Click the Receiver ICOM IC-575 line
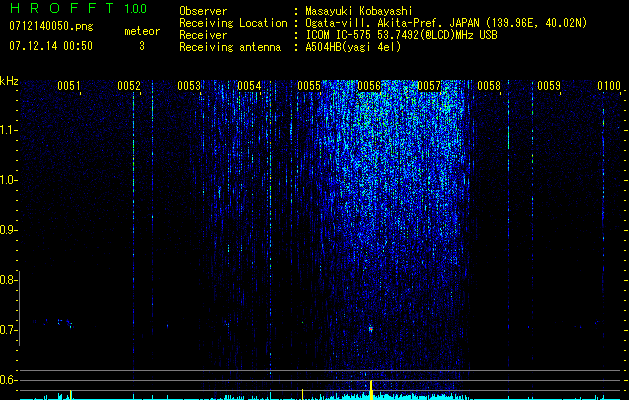629x400 pixels. tap(338, 35)
